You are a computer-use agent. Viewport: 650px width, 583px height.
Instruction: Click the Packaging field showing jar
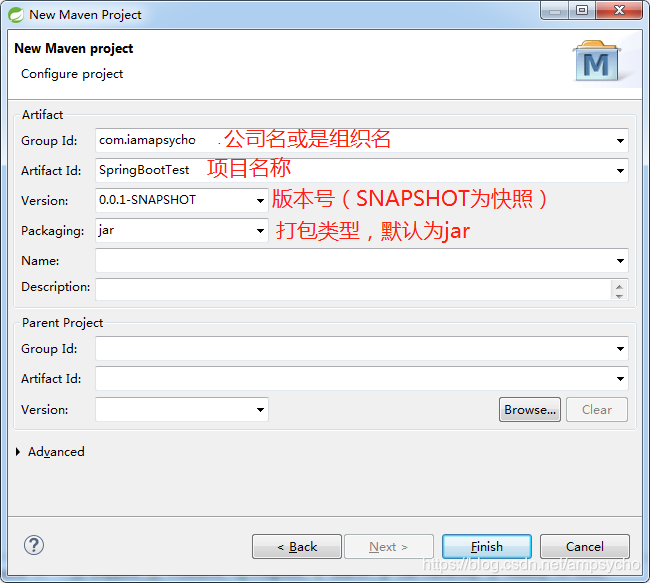182,231
